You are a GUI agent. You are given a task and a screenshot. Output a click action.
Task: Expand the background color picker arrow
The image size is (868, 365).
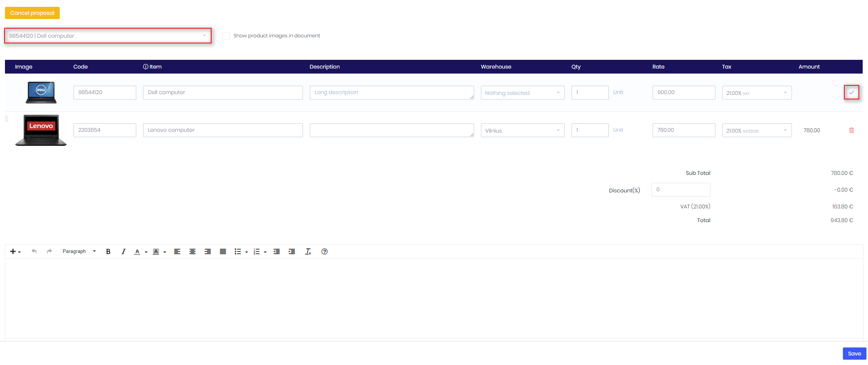click(x=165, y=252)
